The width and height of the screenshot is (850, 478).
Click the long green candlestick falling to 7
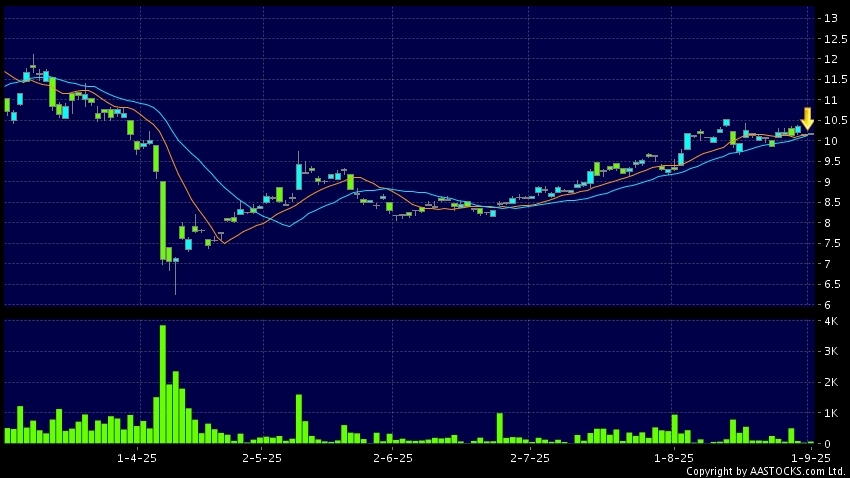(x=163, y=221)
